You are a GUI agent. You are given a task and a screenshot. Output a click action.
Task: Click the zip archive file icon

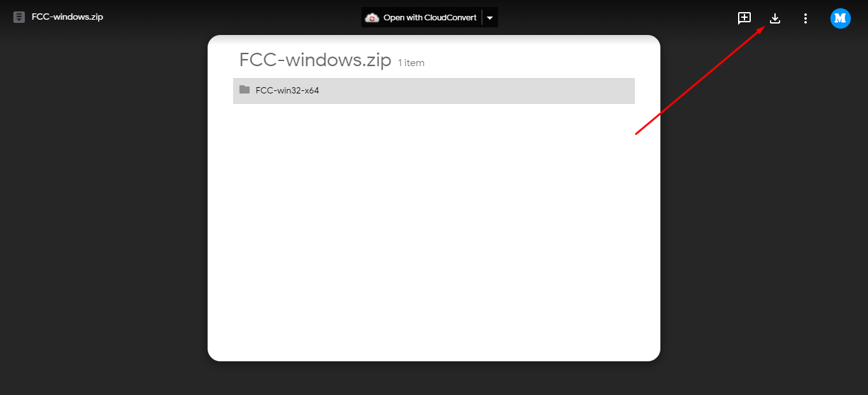[x=19, y=17]
